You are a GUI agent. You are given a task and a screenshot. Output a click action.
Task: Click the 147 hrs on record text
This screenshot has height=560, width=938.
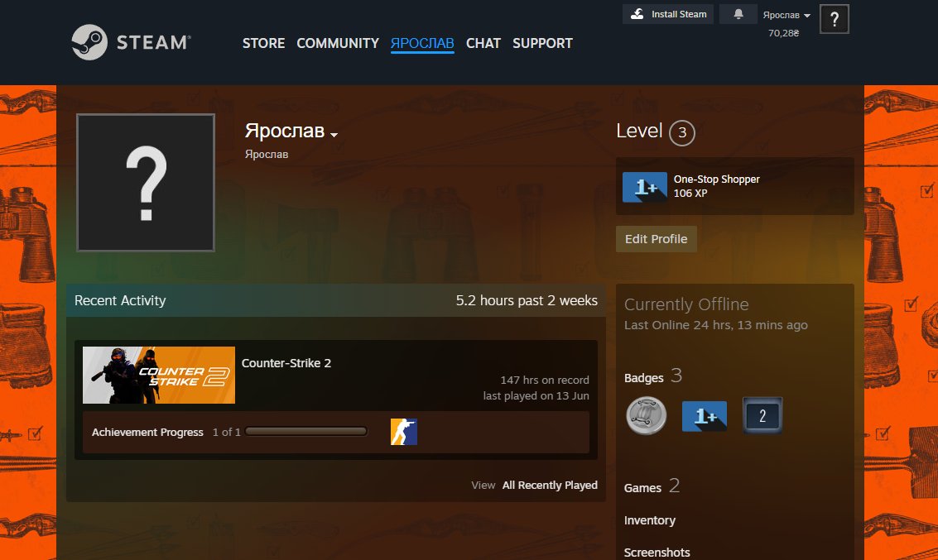pyautogui.click(x=545, y=381)
